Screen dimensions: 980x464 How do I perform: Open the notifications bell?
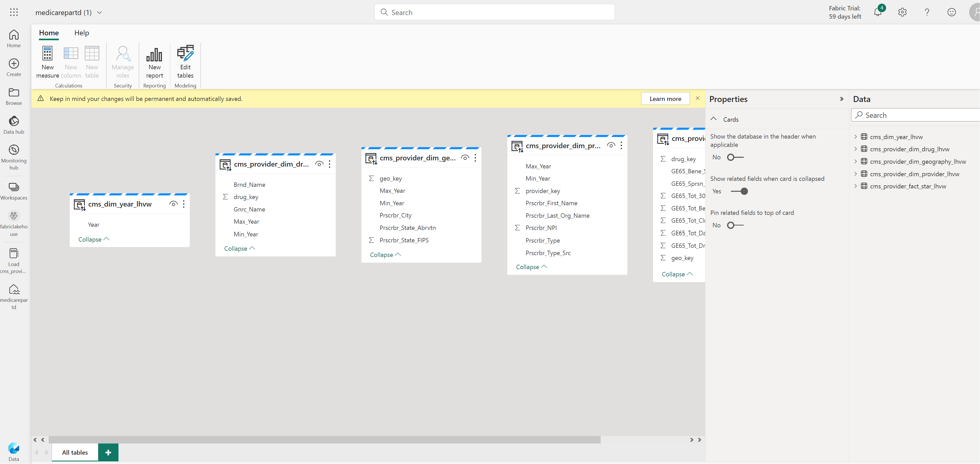878,12
